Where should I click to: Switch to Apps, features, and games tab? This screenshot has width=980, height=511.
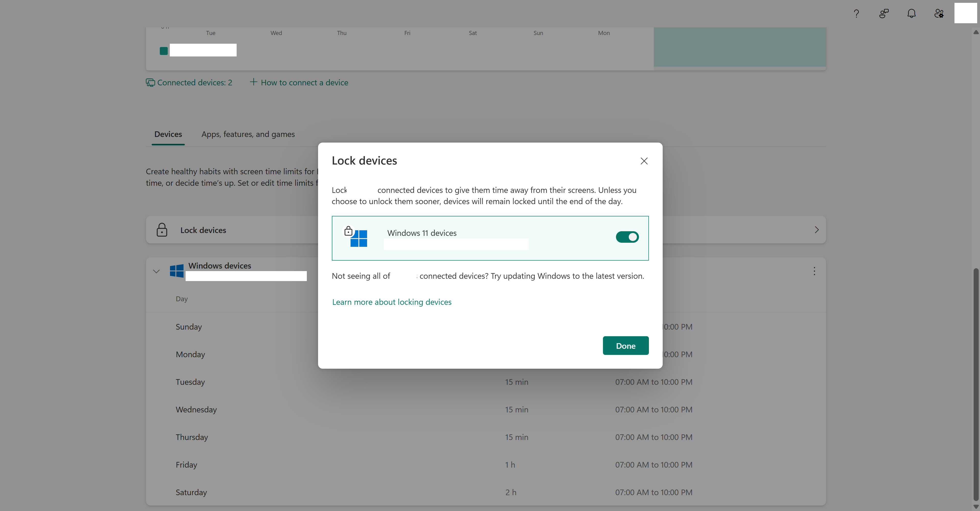click(248, 134)
